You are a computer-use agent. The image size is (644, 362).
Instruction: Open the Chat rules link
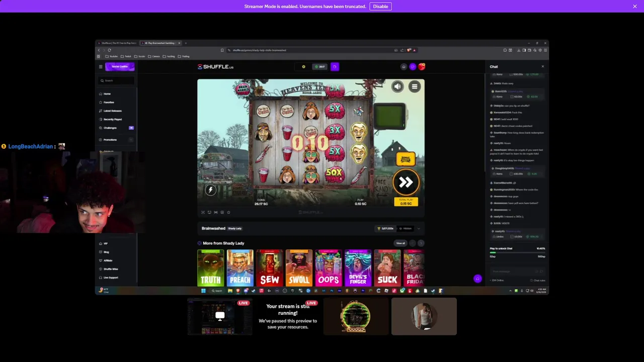point(539,281)
